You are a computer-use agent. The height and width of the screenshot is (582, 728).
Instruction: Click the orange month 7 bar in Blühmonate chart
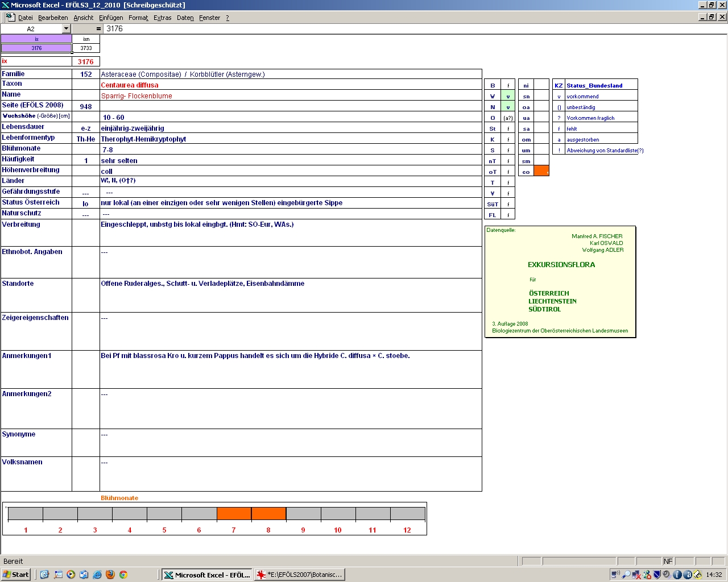click(x=234, y=514)
